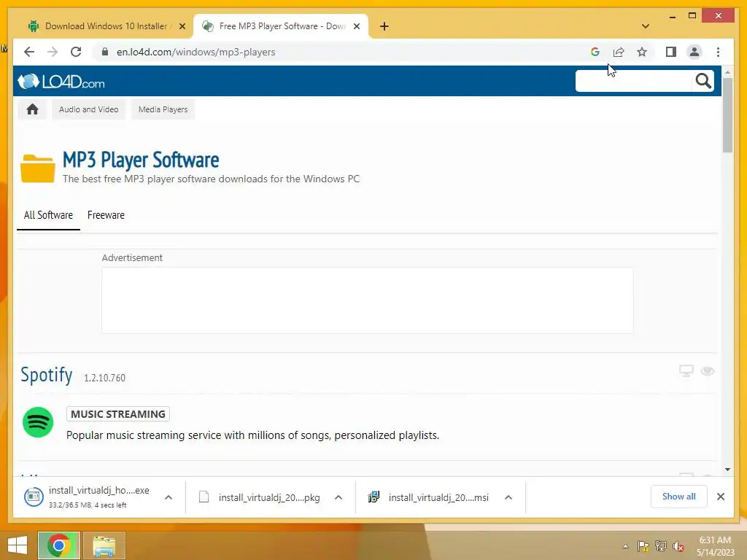Click the muted volume tray icon
Screen dimensions: 747x560
[x=678, y=546]
